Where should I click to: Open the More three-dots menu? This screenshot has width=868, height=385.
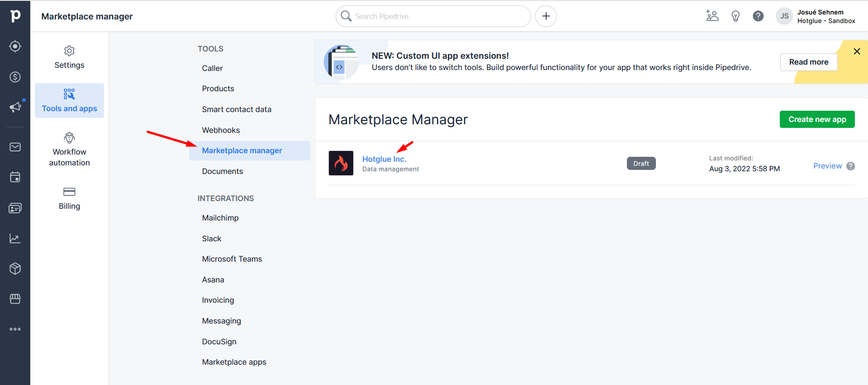coord(15,329)
